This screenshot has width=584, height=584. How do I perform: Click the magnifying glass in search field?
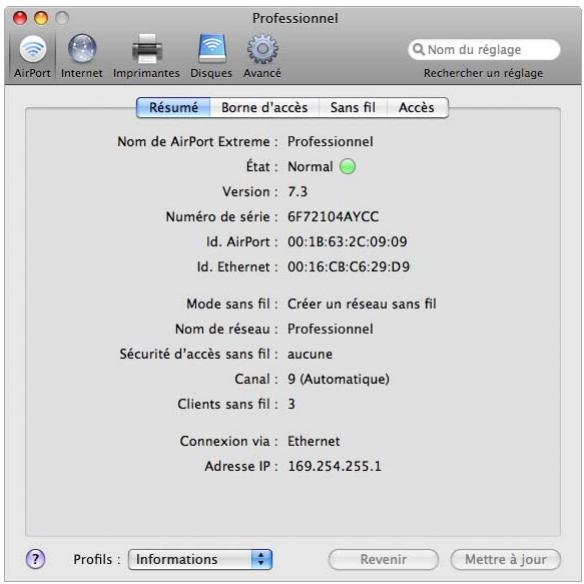[x=418, y=50]
